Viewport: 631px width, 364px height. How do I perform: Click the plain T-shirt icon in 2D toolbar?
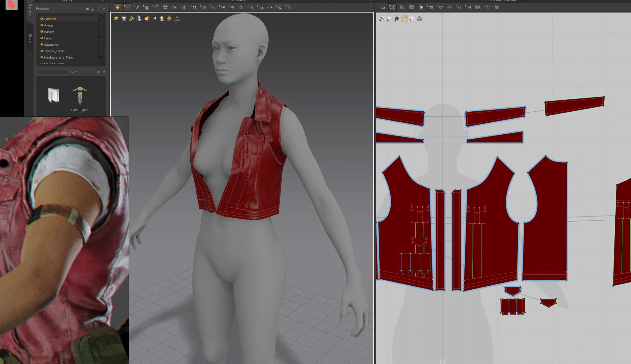point(497,7)
